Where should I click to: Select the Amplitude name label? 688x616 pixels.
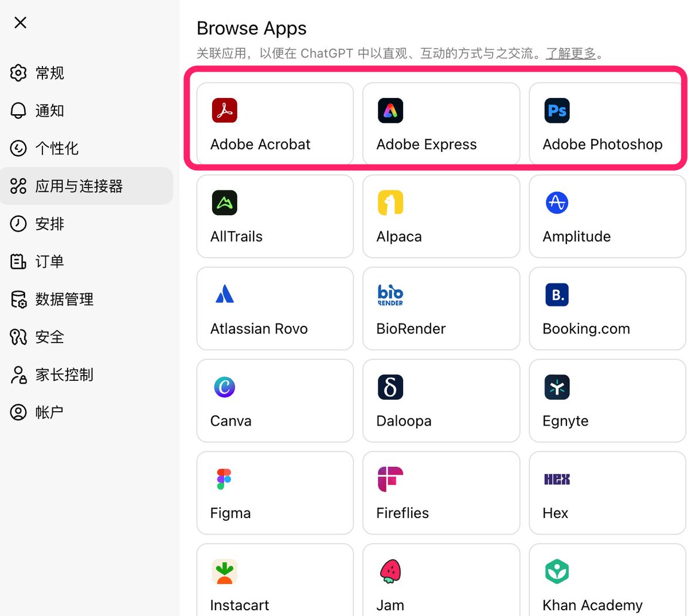click(577, 236)
